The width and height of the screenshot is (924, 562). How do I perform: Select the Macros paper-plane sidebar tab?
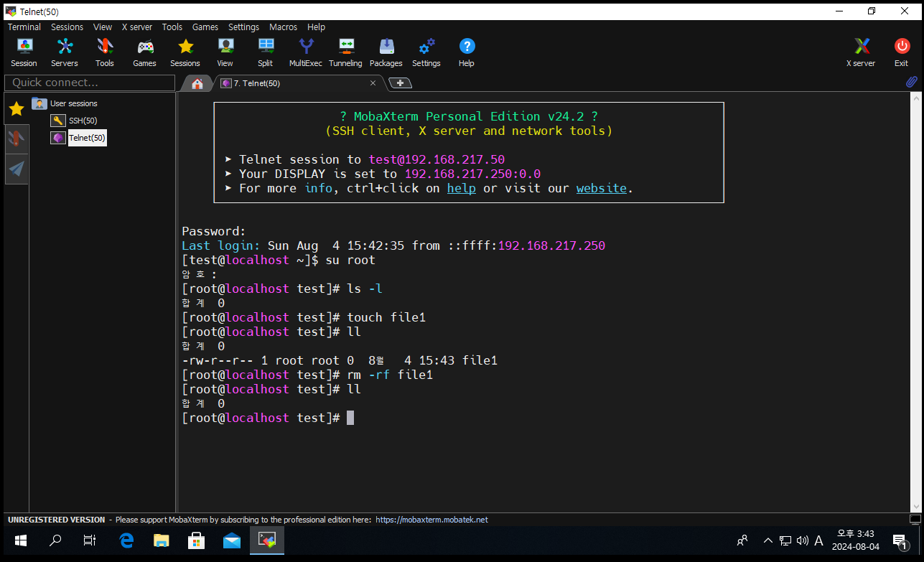pos(17,169)
